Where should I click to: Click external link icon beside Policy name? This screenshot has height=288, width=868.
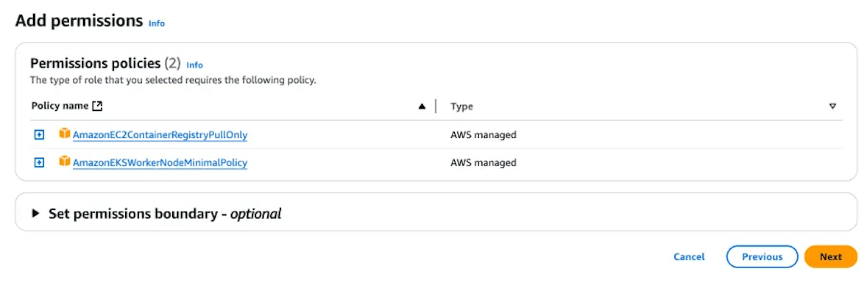[97, 106]
